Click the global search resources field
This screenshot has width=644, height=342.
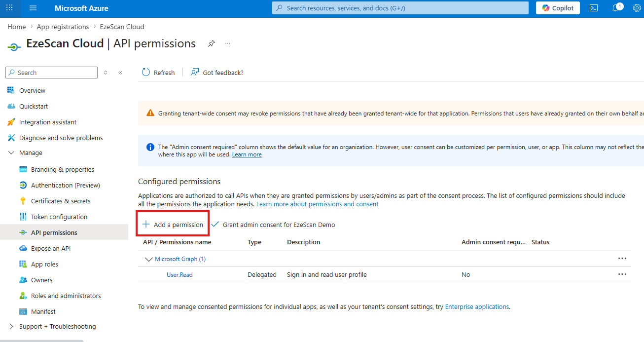400,8
